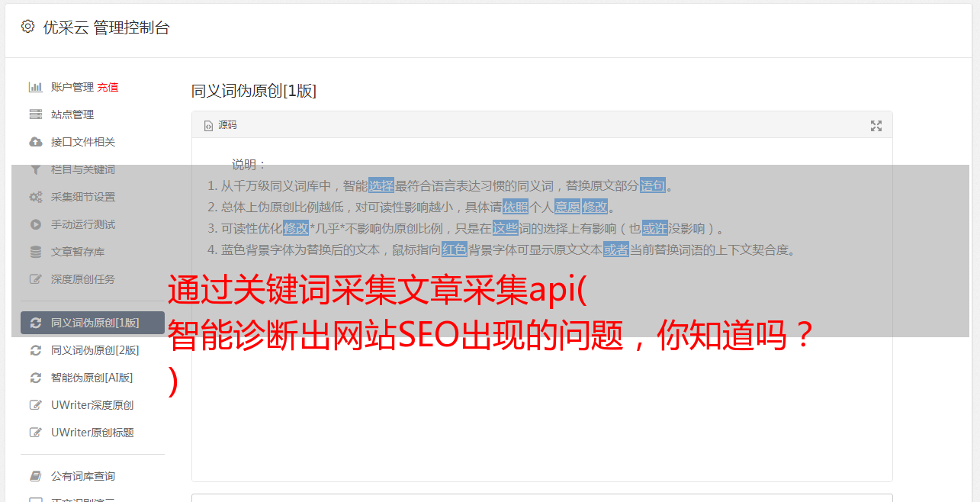Open 公有词库查询 sidebar item
This screenshot has height=502, width=980.
[x=92, y=476]
